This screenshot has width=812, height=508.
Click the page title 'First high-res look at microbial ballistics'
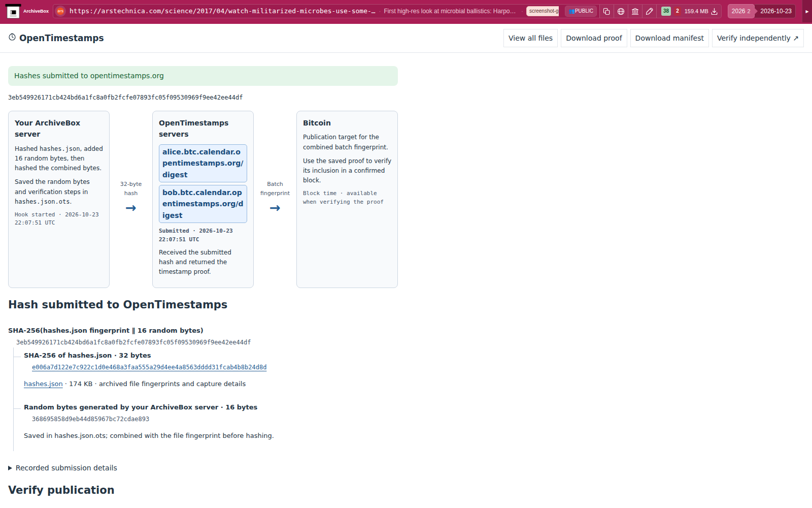pos(450,11)
